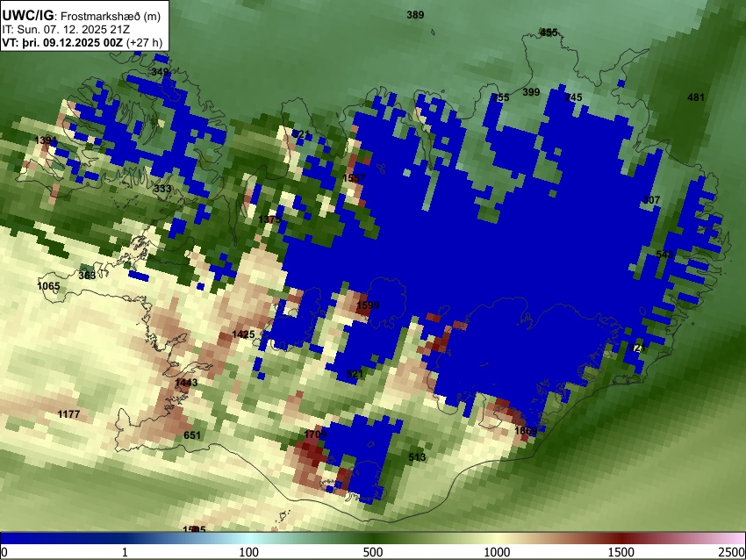This screenshot has width=746, height=560.
Task: Click the '521' value on the map
Action: pos(355,374)
